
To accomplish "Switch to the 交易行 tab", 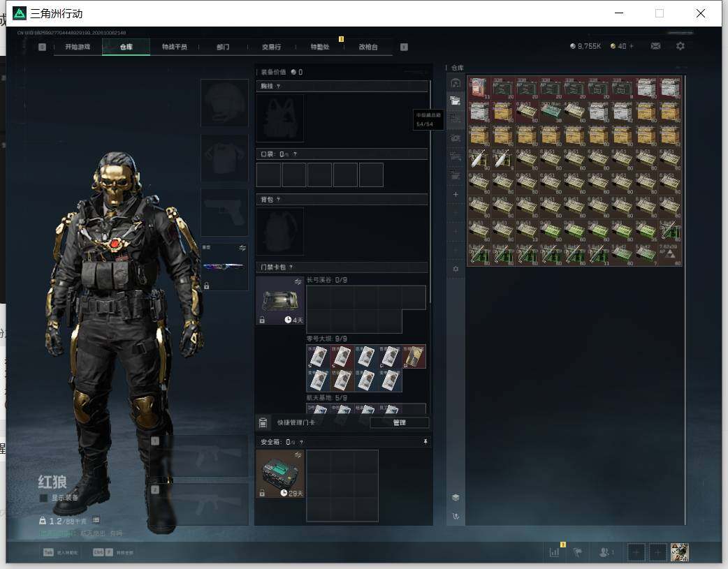I will point(271,47).
